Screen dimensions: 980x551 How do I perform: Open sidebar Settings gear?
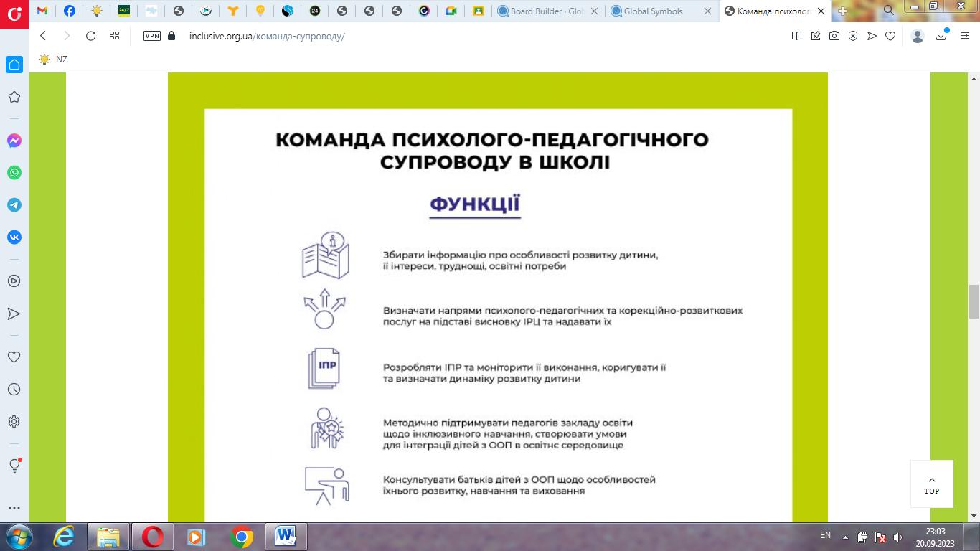(x=14, y=422)
